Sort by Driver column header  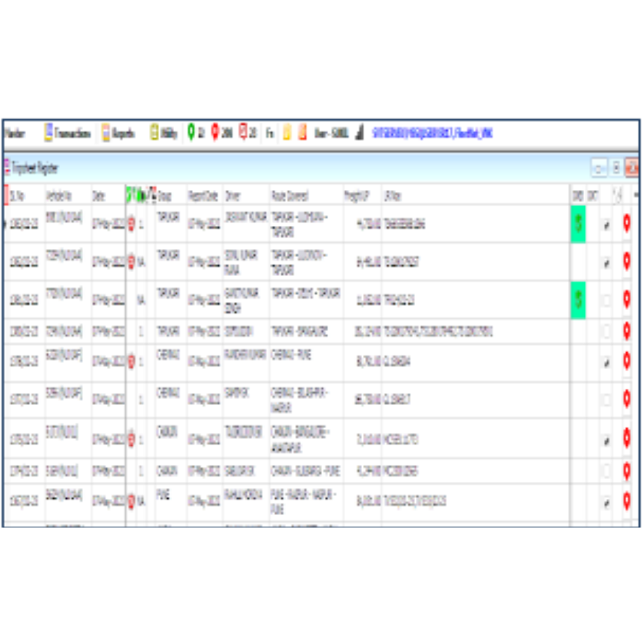(233, 196)
